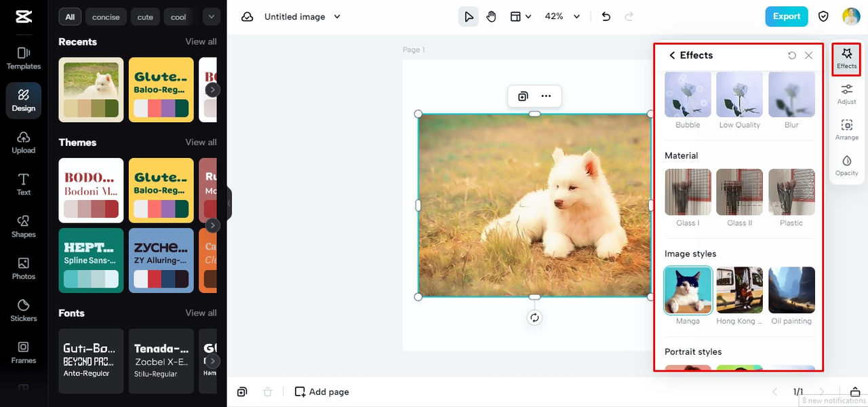This screenshot has height=407, width=868.
Task: Click Add page button
Action: click(321, 392)
